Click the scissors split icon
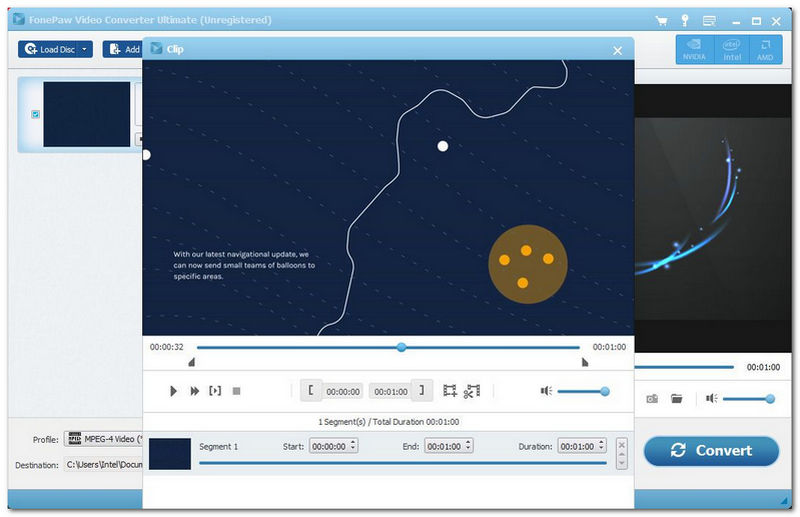800x517 pixels. coord(473,391)
